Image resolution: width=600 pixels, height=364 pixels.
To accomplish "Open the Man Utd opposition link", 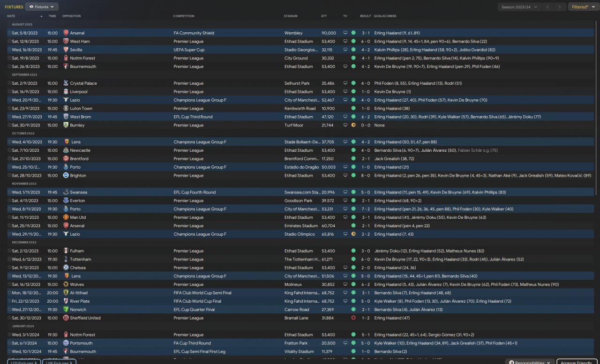I will (x=77, y=217).
